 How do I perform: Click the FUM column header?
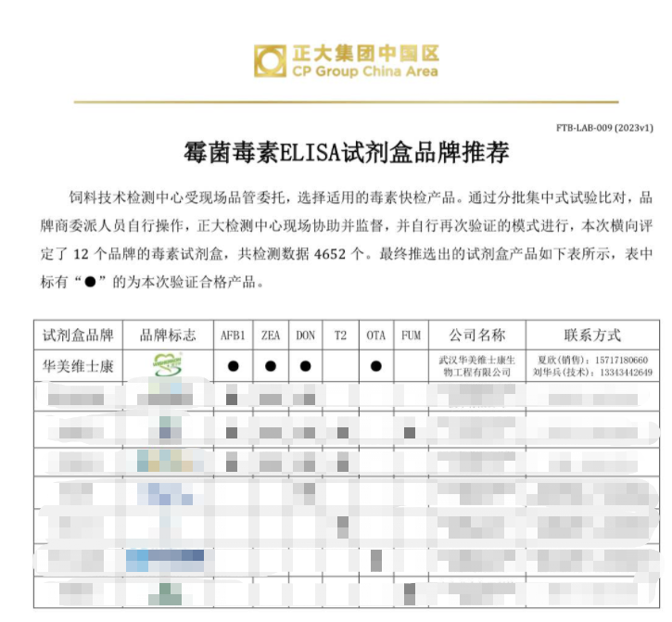[411, 336]
